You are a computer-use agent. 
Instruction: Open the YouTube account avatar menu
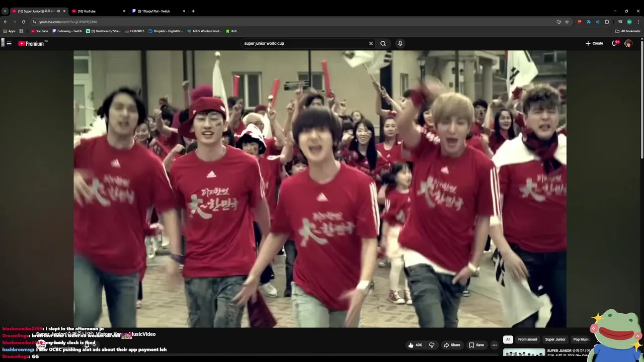coord(628,43)
